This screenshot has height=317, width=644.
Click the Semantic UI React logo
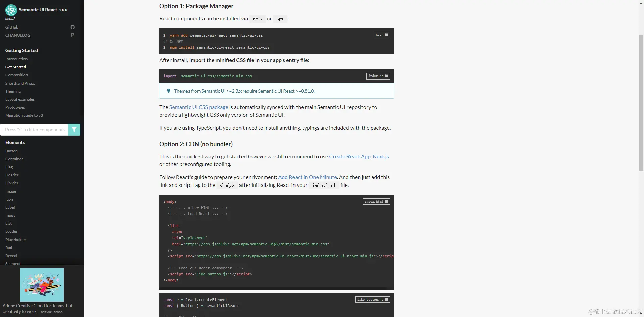11,10
